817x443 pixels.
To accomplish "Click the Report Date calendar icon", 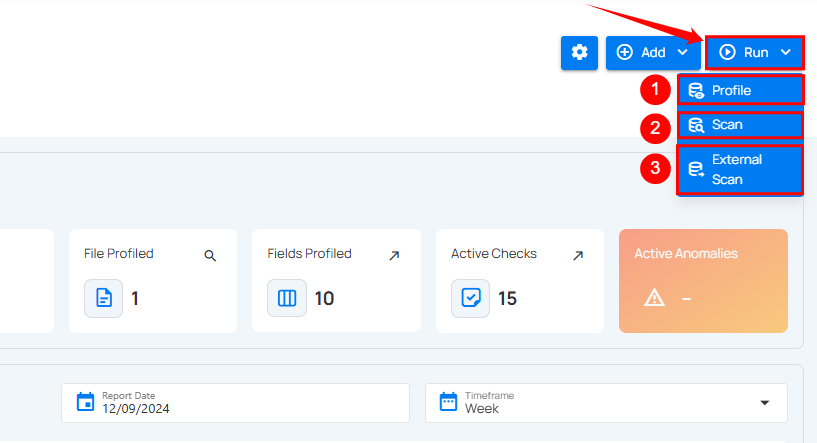I will (85, 403).
